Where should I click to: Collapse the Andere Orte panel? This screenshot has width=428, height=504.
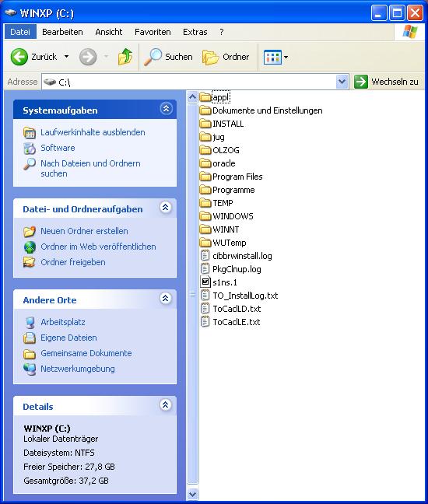pos(165,299)
